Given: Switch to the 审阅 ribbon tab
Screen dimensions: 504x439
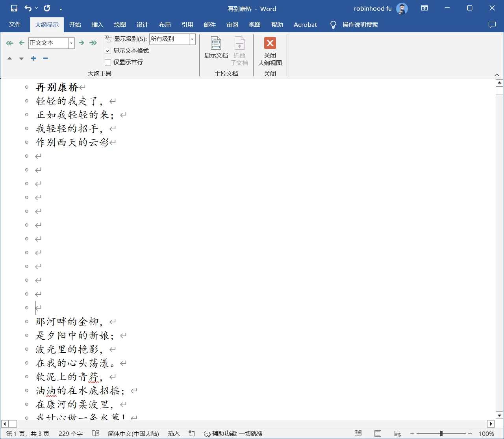Looking at the screenshot, I should click(232, 24).
